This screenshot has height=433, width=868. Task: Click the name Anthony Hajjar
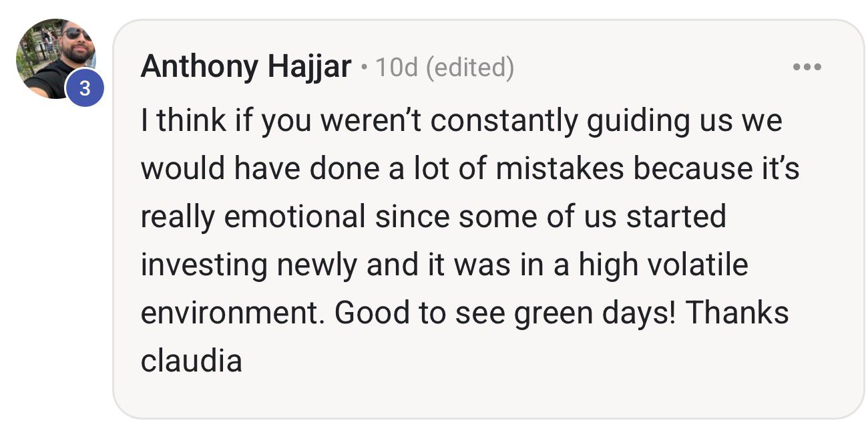pos(246,65)
